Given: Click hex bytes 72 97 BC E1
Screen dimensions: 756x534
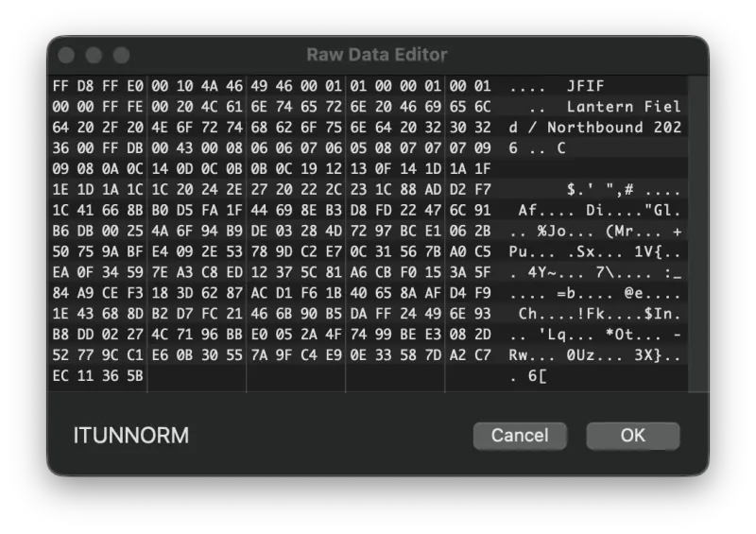Looking at the screenshot, I should (395, 231).
